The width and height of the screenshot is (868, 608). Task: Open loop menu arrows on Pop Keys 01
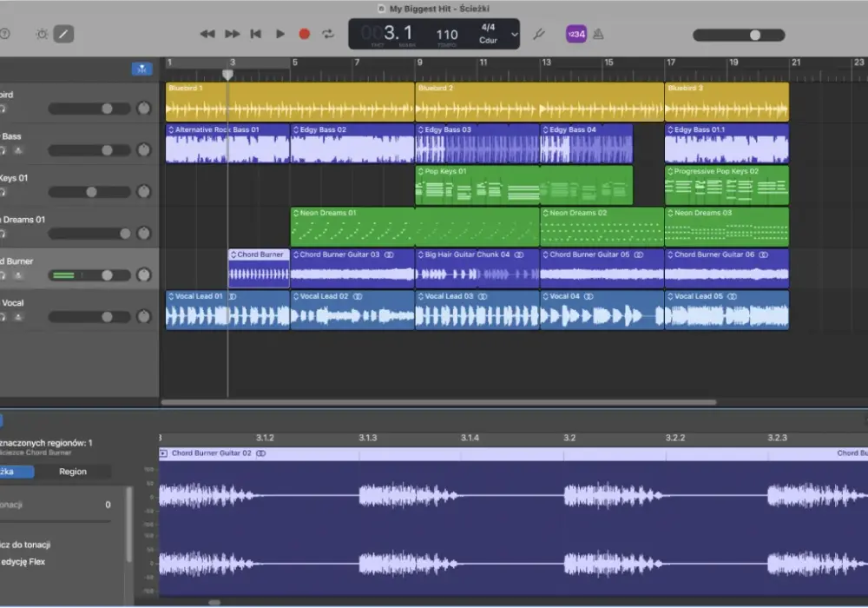421,171
